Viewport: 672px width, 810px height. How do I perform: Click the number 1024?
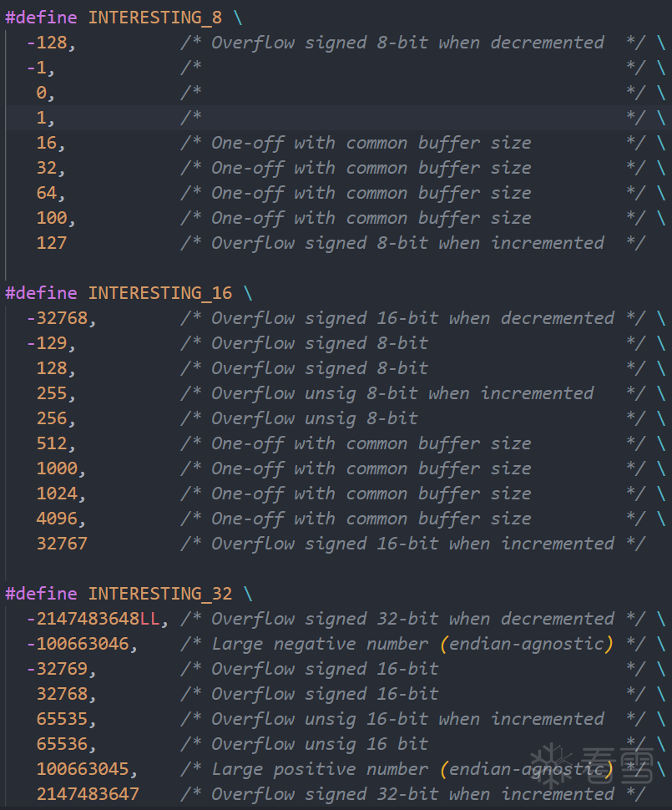pyautogui.click(x=57, y=494)
